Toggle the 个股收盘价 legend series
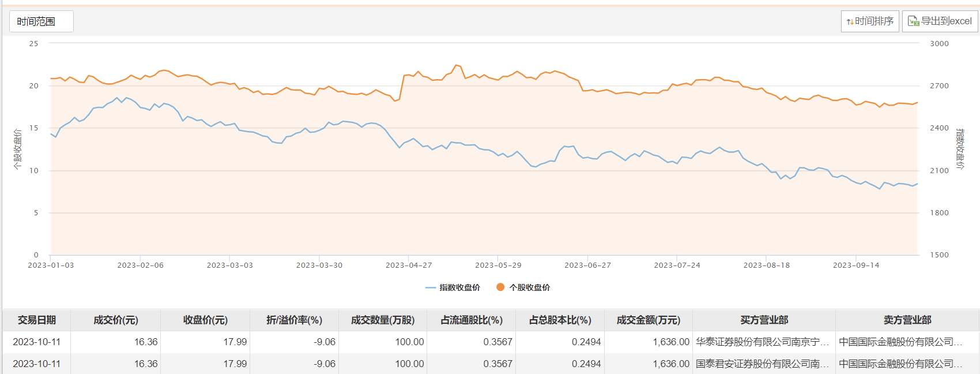 point(529,287)
